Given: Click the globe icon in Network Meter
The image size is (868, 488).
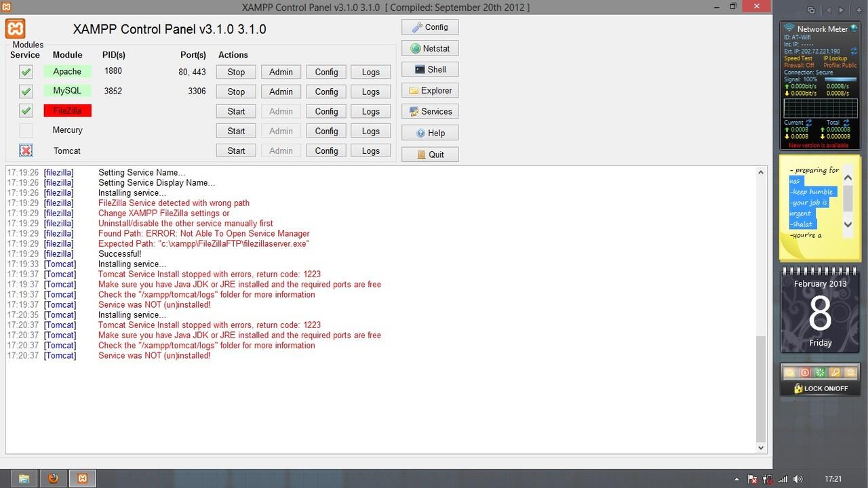Looking at the screenshot, I should tap(854, 28).
